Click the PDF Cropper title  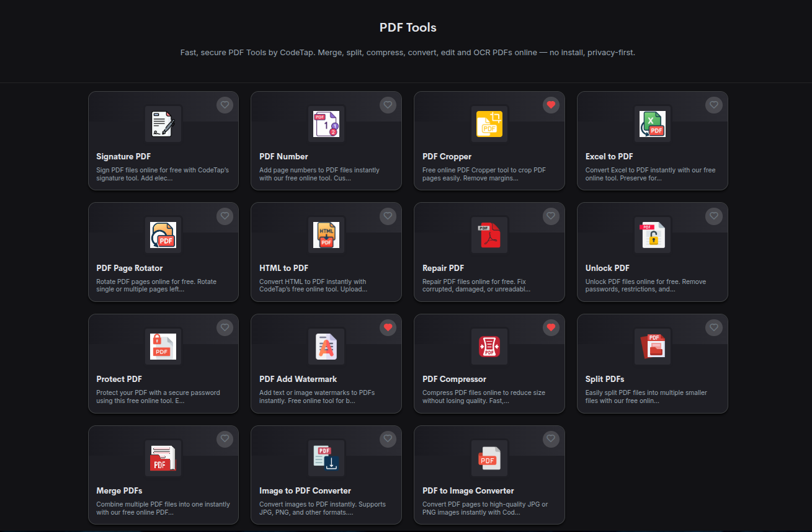point(447,156)
